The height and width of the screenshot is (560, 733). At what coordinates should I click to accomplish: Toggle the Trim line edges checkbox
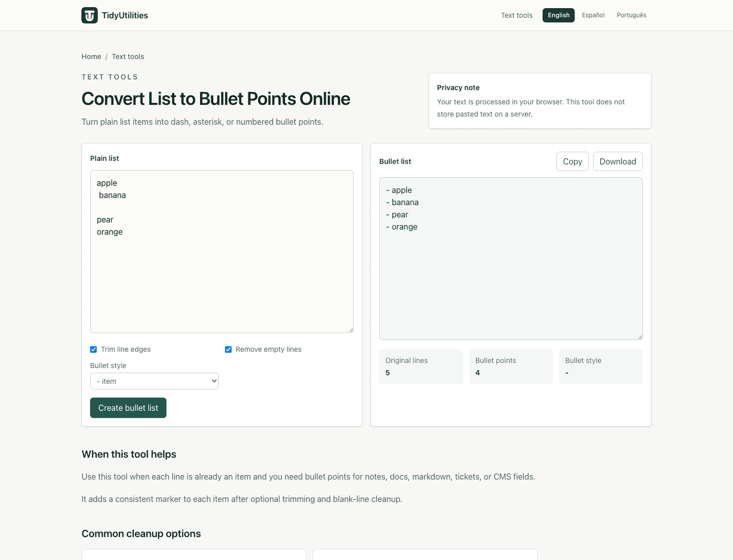click(x=94, y=349)
